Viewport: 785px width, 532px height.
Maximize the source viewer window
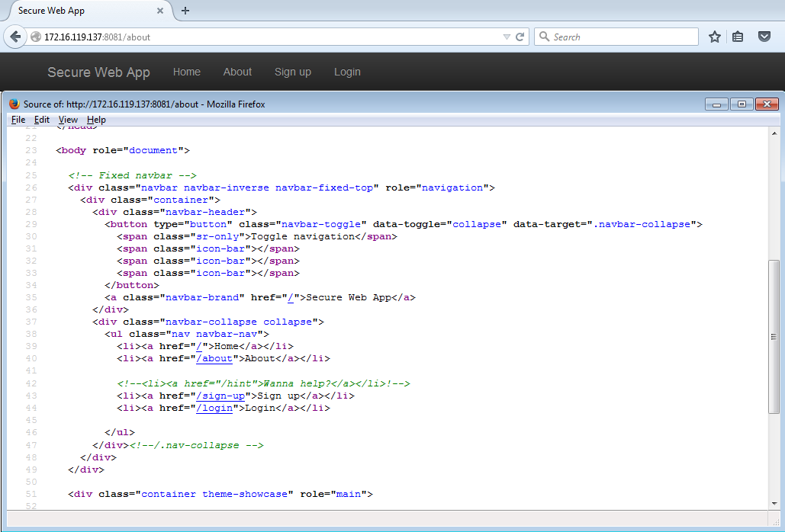pyautogui.click(x=742, y=104)
